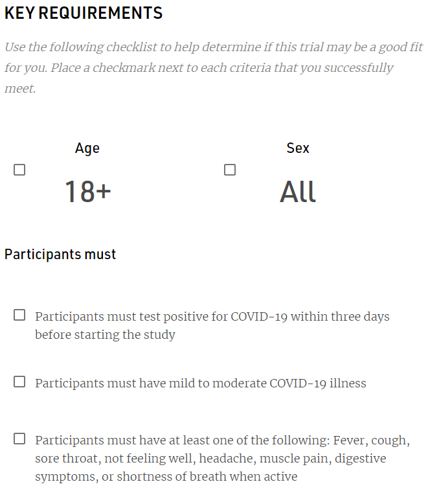
Task: Select the "All" sex value
Action: pos(298,192)
